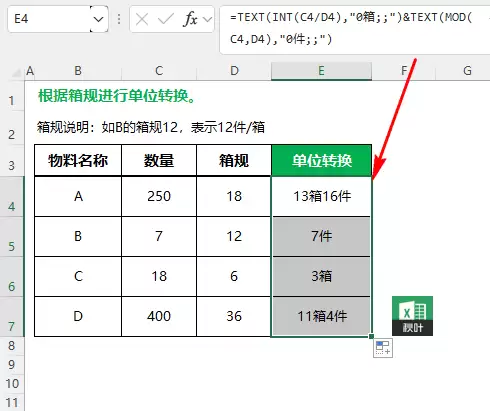Click the 物料名称 header cell
This screenshot has height=411, width=490.
[78, 160]
